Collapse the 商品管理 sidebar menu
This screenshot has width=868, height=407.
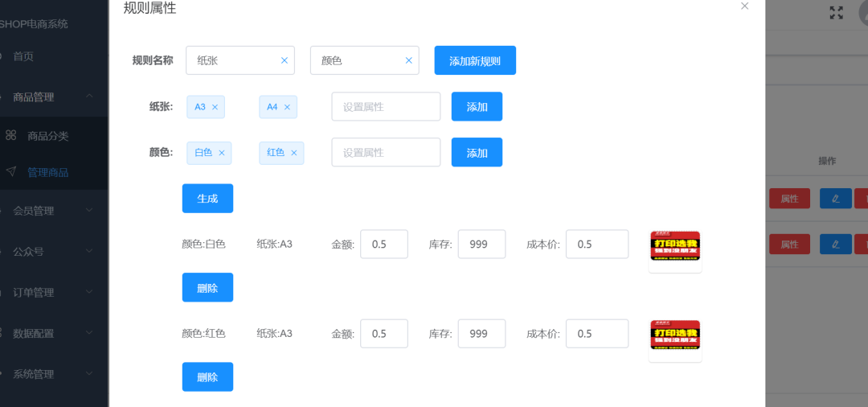point(55,97)
